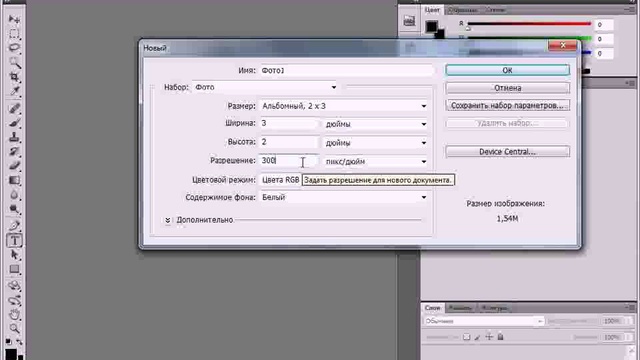Switch to the Образцы swatches tab
Screen dimensions: 640x360
[x=462, y=10]
